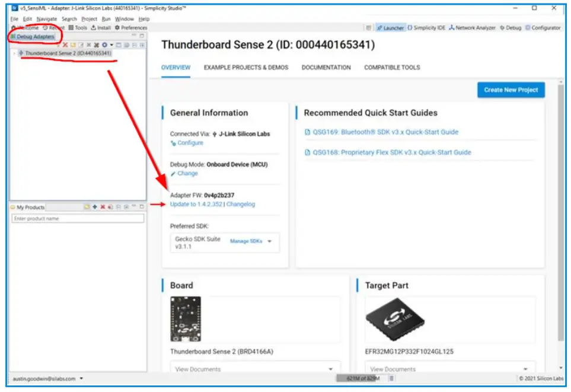Click Update to 1.4.2.352 link
The height and width of the screenshot is (392, 571).
196,205
